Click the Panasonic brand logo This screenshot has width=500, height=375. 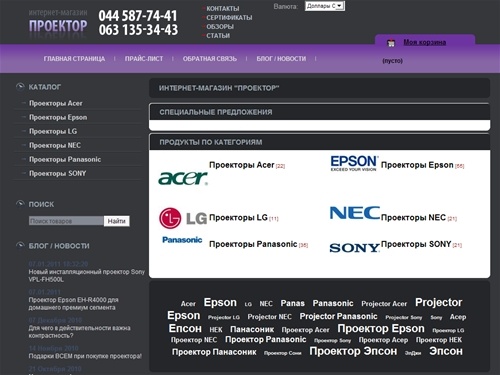point(182,240)
